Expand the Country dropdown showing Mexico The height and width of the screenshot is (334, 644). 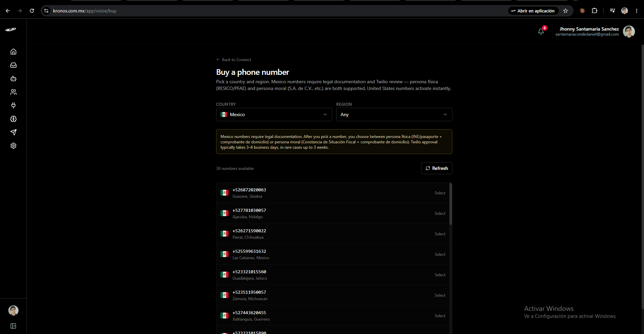click(274, 114)
